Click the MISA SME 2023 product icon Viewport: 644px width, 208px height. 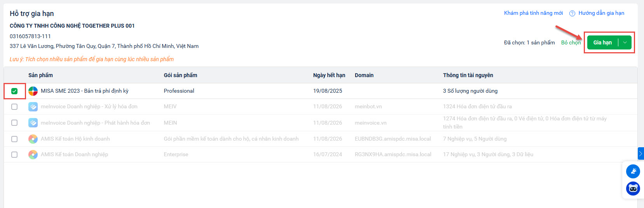(33, 91)
